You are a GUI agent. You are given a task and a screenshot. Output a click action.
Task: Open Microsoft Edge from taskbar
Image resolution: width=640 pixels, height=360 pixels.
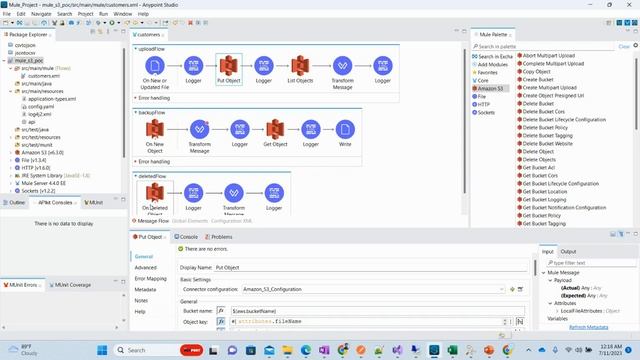pyautogui.click(x=306, y=350)
